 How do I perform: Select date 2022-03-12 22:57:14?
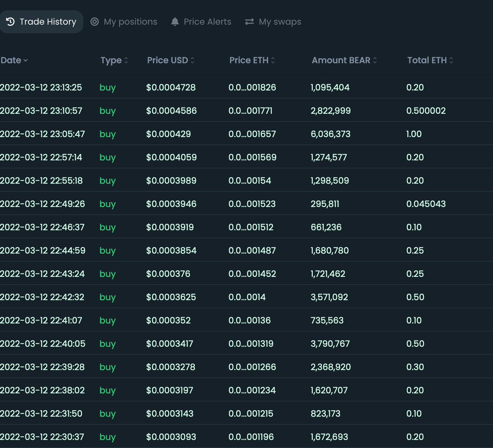[x=41, y=157]
